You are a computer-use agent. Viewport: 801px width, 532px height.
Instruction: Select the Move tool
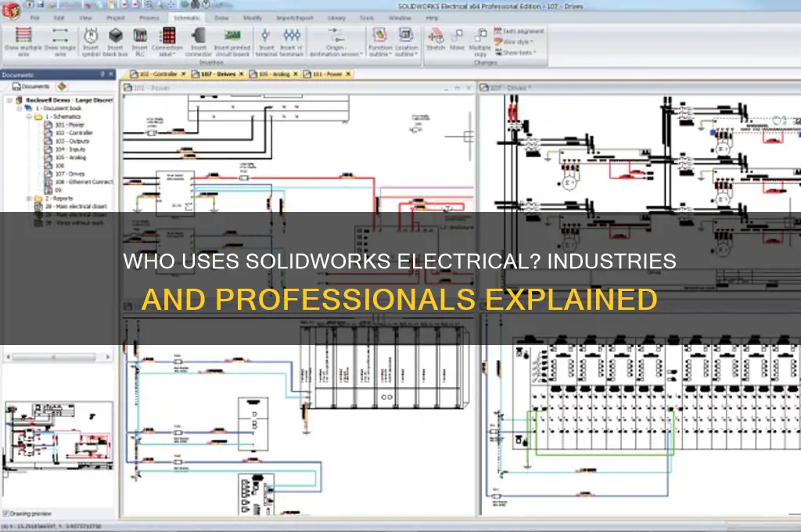point(457,40)
